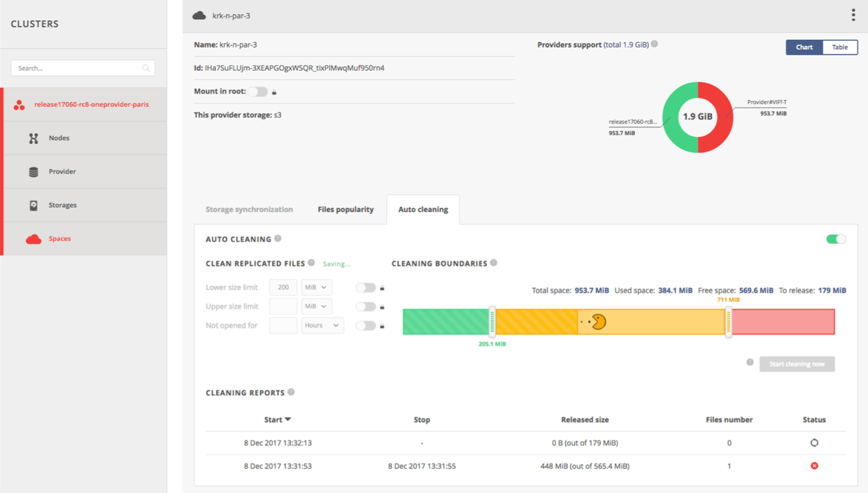The height and width of the screenshot is (493, 868).
Task: Click the red cluster icon for release17060-rc8-oneprovider-paris
Action: click(20, 105)
